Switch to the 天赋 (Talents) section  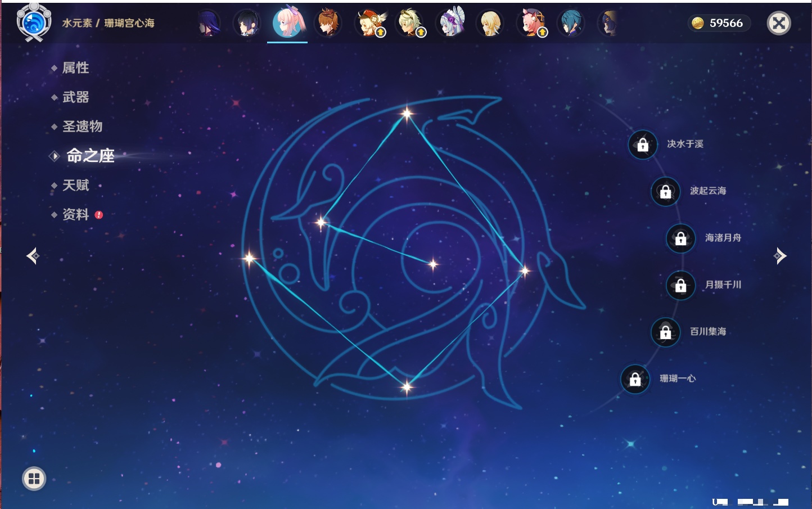pyautogui.click(x=75, y=185)
